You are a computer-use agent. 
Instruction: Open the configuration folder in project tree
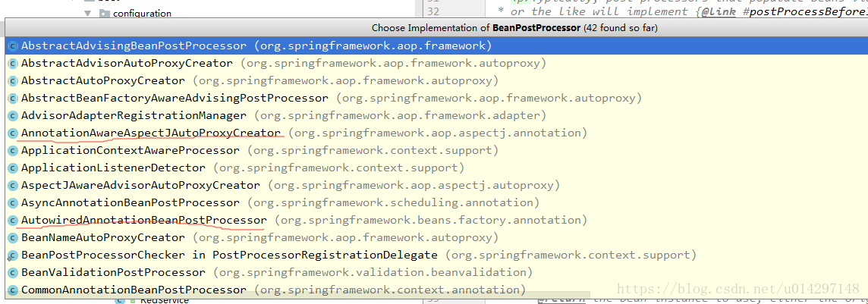pos(142,13)
